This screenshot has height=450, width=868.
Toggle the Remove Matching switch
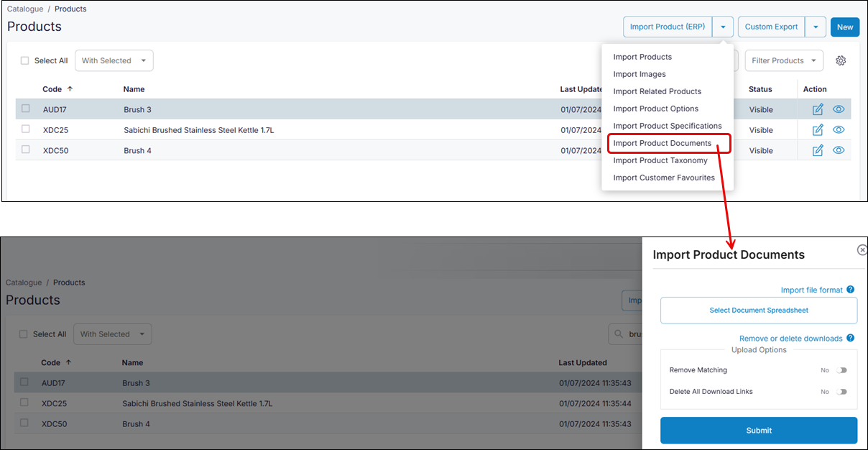pyautogui.click(x=841, y=370)
